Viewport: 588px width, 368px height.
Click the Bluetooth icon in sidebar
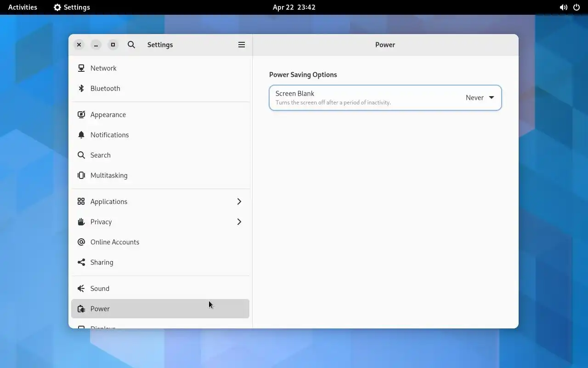click(81, 88)
